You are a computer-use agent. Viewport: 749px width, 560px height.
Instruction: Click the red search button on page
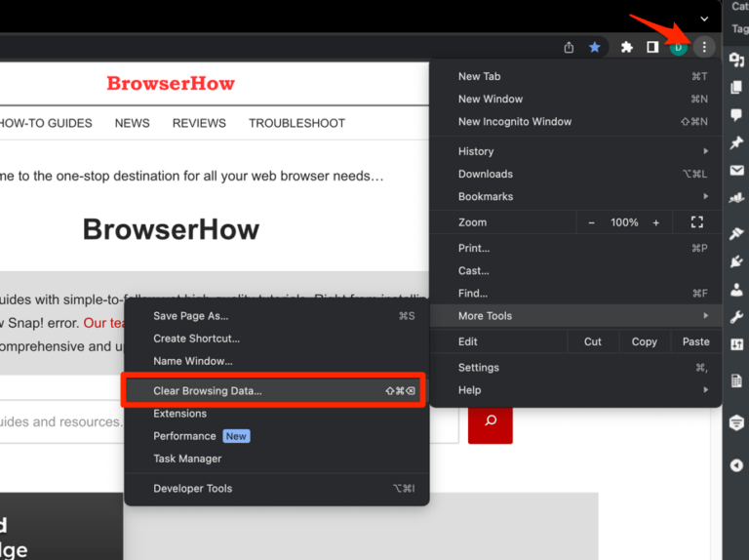(490, 420)
